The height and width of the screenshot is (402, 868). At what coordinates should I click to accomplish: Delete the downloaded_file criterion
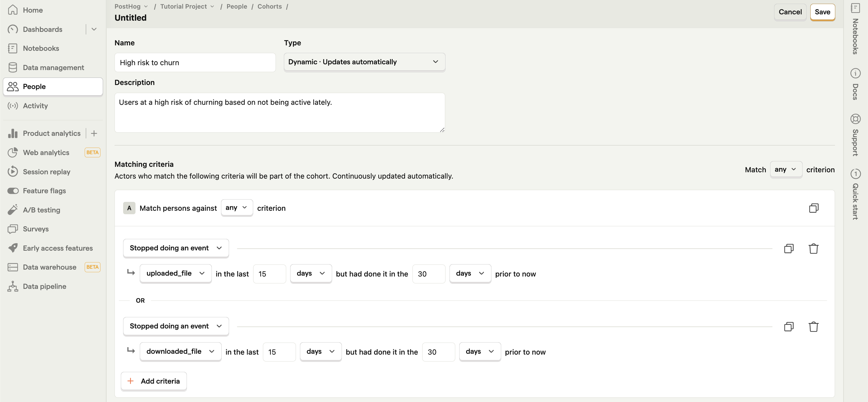[813, 327]
